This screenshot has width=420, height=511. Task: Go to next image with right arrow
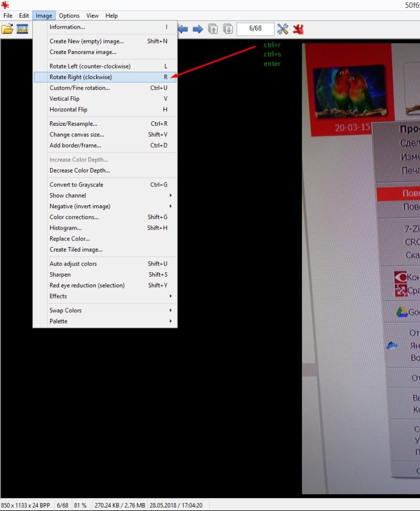[x=197, y=29]
